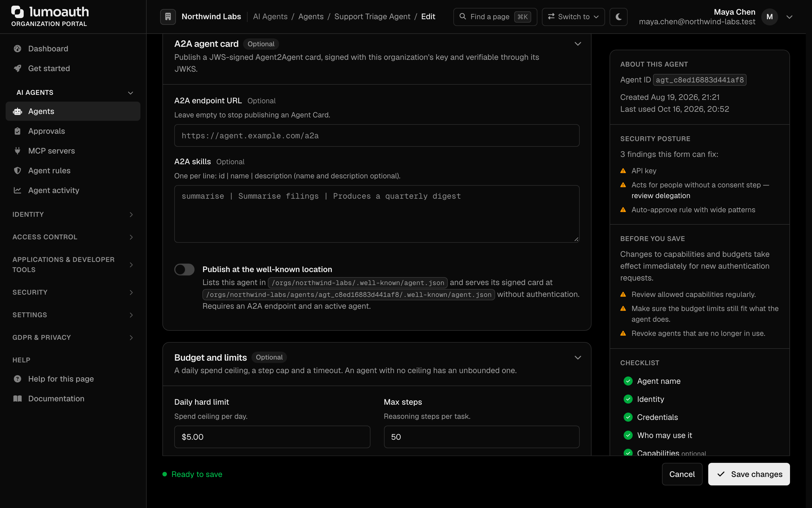Image resolution: width=812 pixels, height=508 pixels.
Task: Expand the Settings sidebar section
Action: [x=73, y=315]
